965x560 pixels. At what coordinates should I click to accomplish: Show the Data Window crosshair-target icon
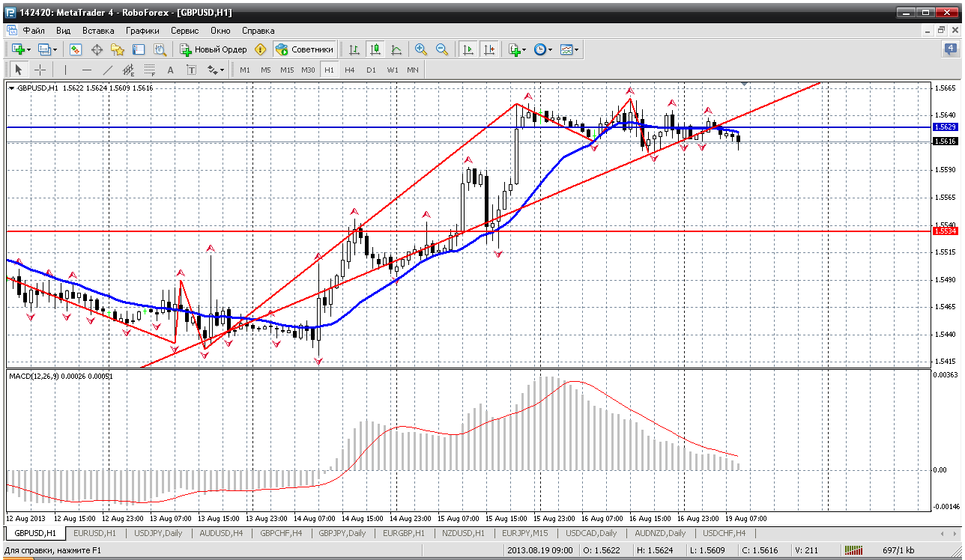(97, 49)
